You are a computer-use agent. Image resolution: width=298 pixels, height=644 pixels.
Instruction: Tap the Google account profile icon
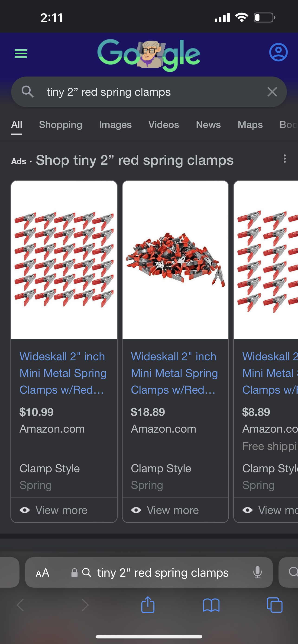click(x=278, y=52)
